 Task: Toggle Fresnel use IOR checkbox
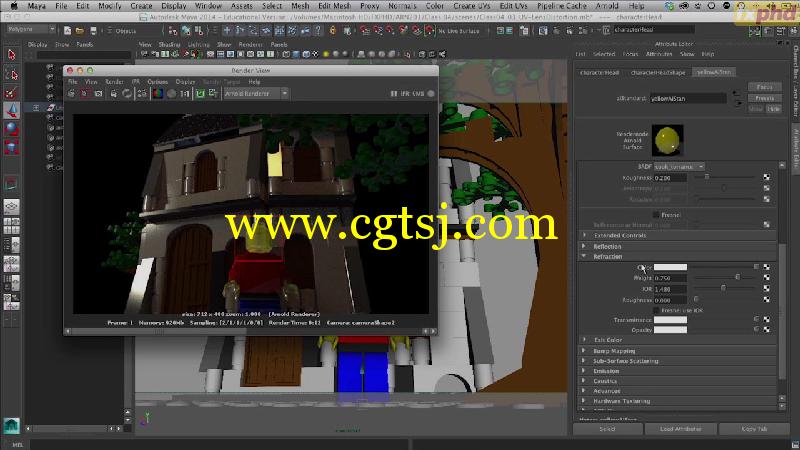point(656,310)
